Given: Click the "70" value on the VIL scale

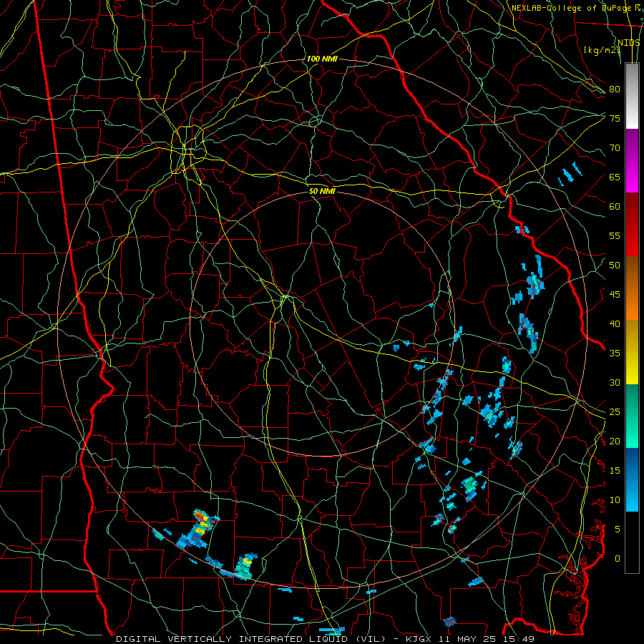Looking at the screenshot, I should [x=615, y=148].
